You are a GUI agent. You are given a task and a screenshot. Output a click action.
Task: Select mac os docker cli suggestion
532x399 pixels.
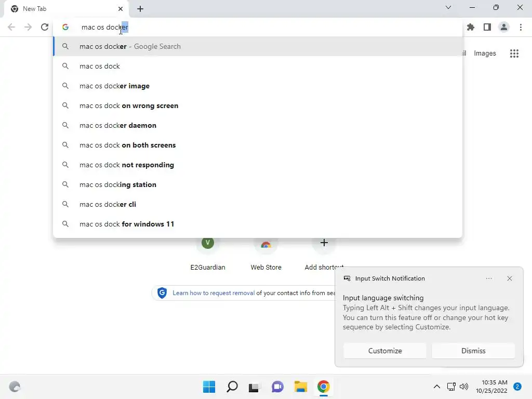point(258,204)
